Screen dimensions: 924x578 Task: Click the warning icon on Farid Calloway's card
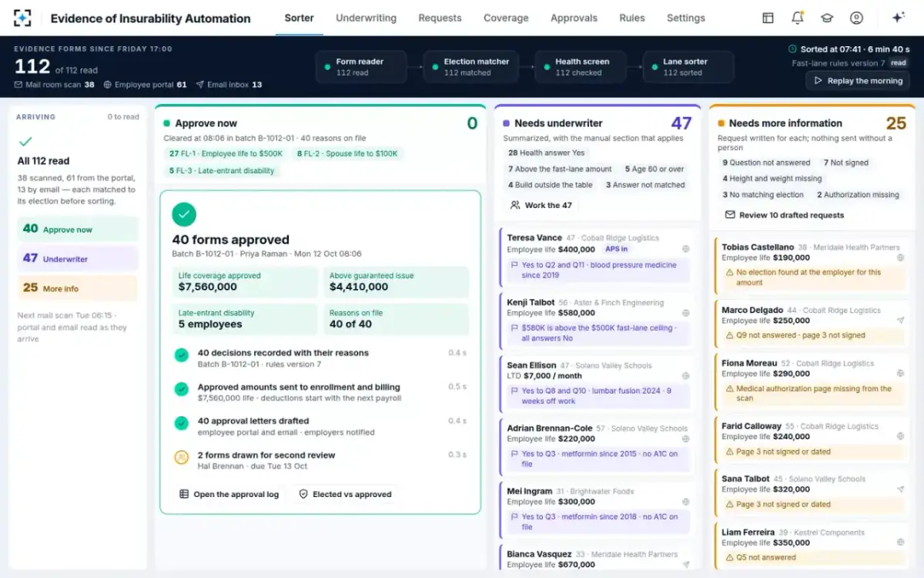tap(730, 452)
